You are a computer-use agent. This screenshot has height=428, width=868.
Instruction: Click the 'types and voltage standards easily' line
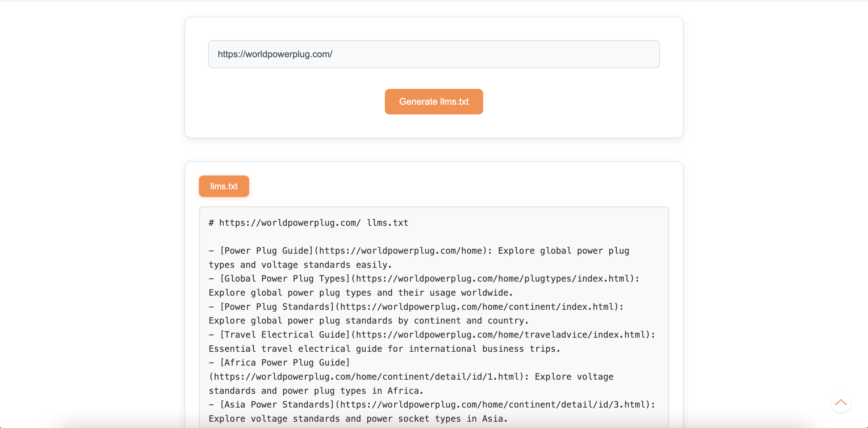coord(300,265)
